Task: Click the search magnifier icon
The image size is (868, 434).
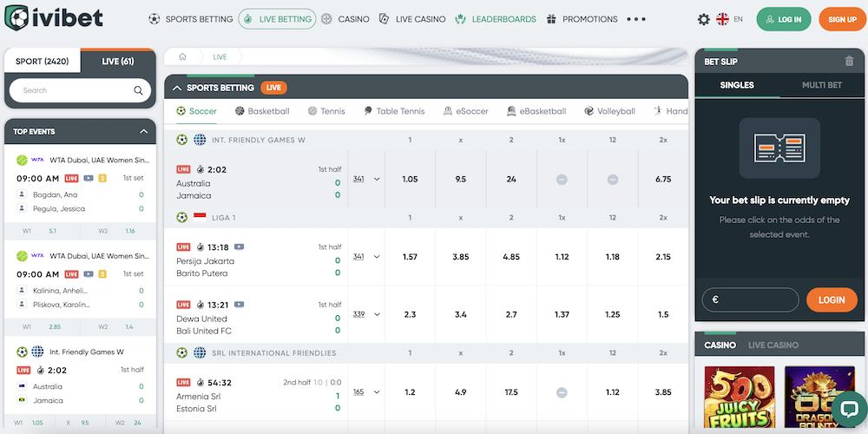Action: click(138, 90)
